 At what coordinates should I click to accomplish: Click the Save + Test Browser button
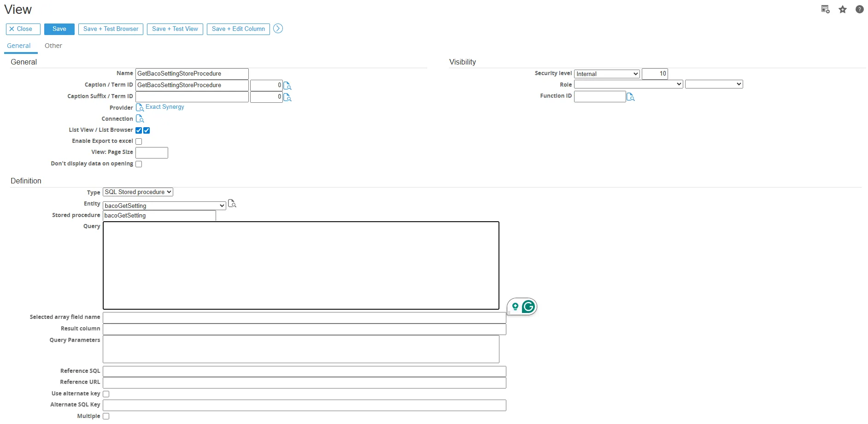tap(111, 29)
